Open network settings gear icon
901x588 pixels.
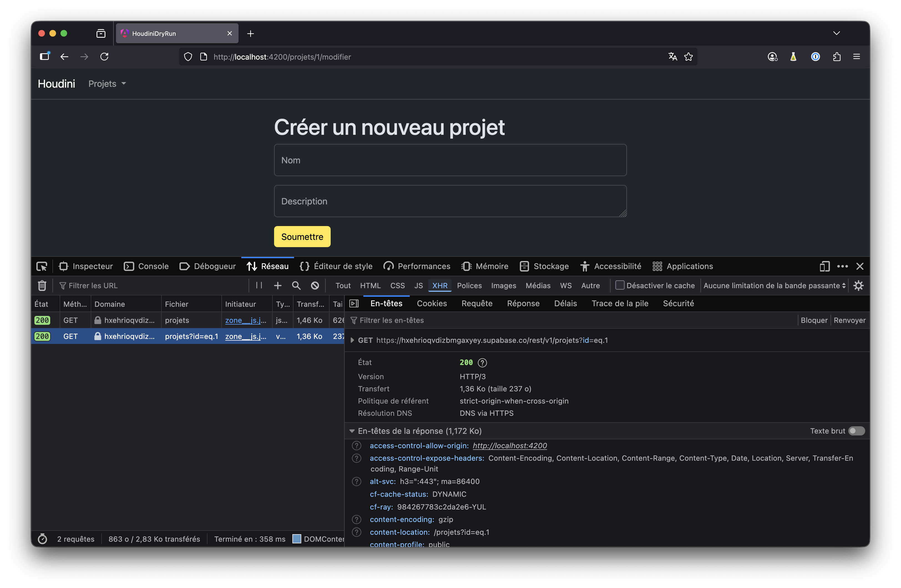pos(858,285)
